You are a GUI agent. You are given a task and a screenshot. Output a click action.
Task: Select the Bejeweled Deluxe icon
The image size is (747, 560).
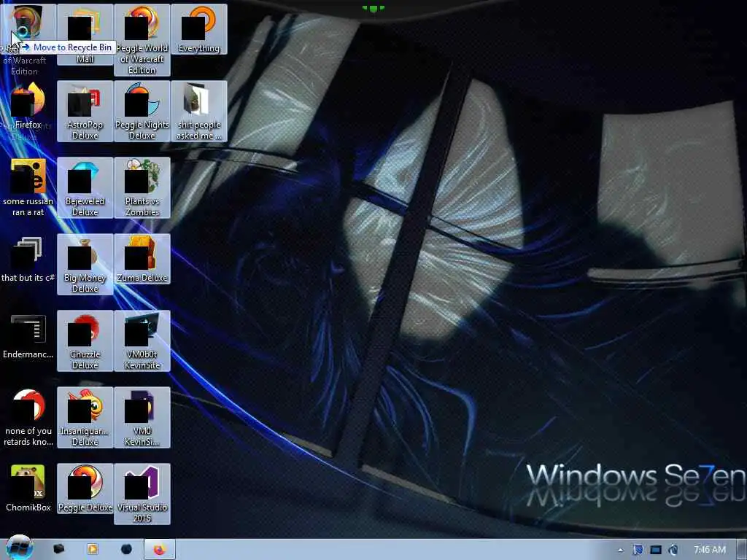(x=85, y=187)
